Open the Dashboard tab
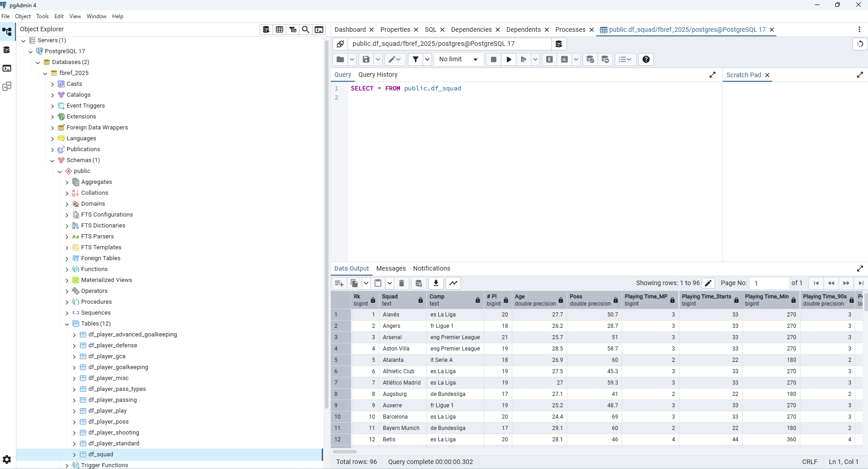This screenshot has width=868, height=469. pyautogui.click(x=350, y=30)
